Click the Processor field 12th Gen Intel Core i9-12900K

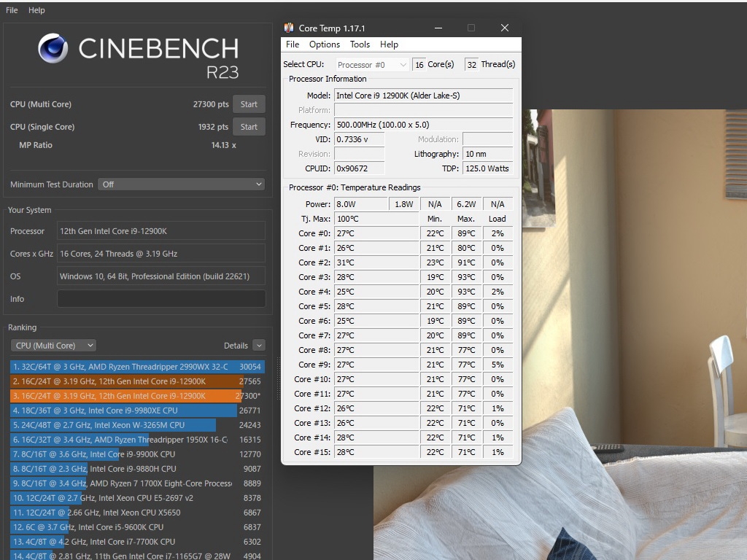point(161,231)
